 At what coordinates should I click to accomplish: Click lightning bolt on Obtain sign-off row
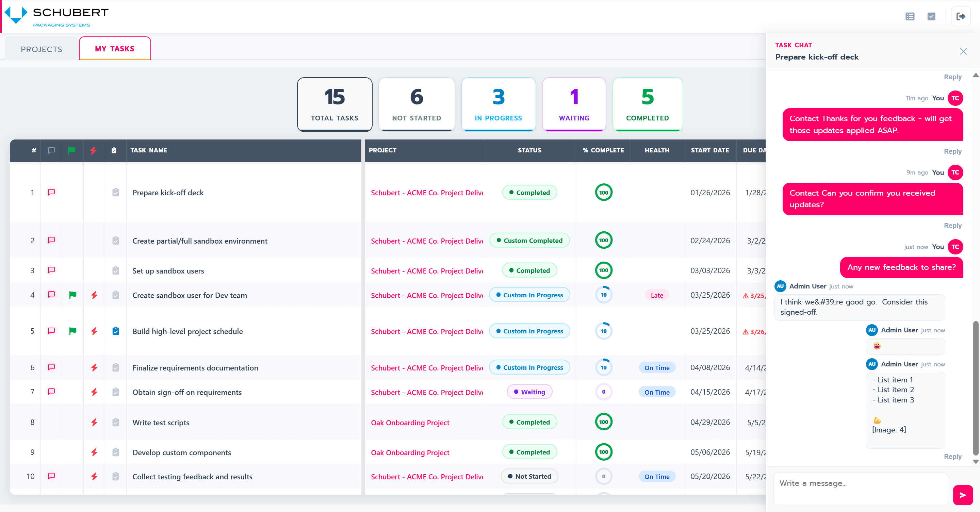pyautogui.click(x=94, y=392)
